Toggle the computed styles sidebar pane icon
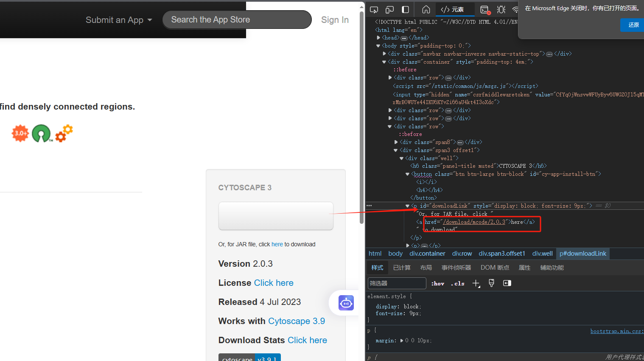The width and height of the screenshot is (644, 361). 507,283
